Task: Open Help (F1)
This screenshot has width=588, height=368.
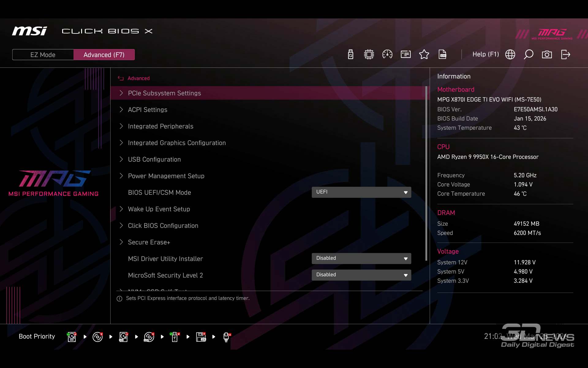Action: [485, 55]
